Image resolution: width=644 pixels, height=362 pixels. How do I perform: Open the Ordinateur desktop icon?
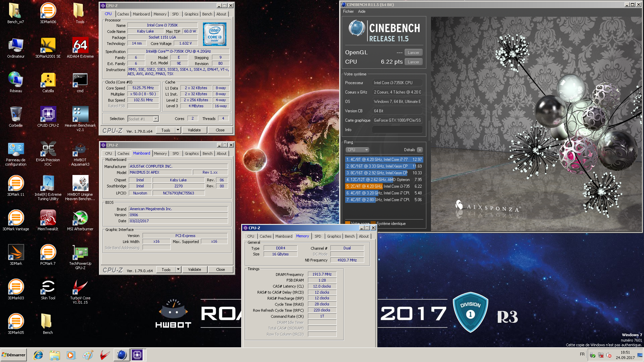[x=15, y=48]
